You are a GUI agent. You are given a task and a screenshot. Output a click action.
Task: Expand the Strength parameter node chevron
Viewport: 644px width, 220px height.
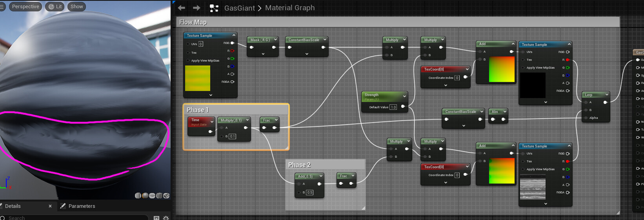click(404, 96)
